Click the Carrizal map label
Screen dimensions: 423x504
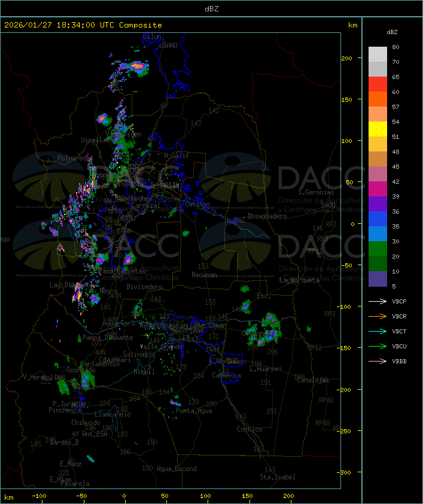coord(146,205)
